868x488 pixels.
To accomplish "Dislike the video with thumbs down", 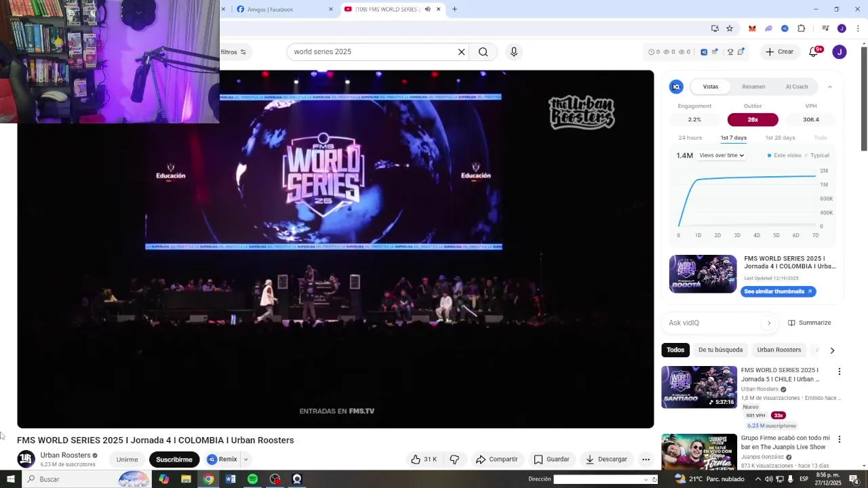I will (x=454, y=460).
